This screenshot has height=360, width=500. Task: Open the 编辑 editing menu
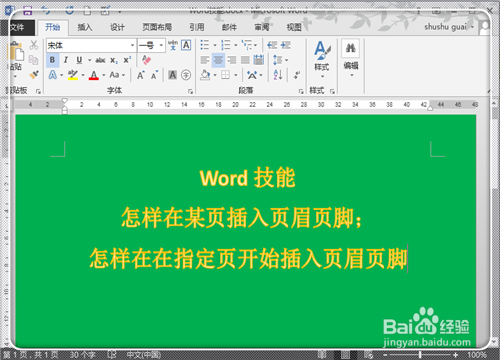point(351,58)
